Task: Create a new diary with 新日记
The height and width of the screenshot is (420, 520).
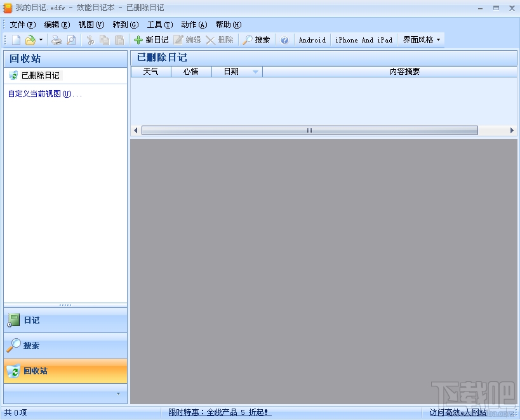Action: 151,40
